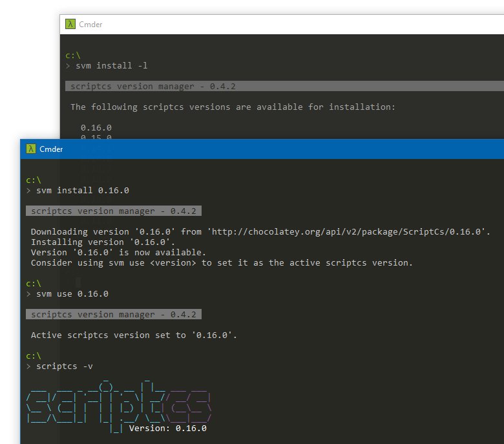The width and height of the screenshot is (504, 444).
Task: Click the 'c:\' prompt above 'svm use 0.16.0'
Action: [x=34, y=284]
